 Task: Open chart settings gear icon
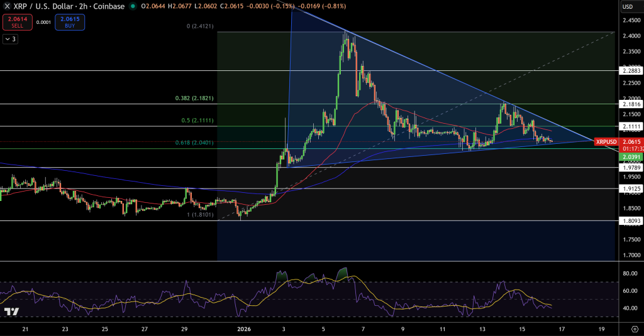point(635,329)
